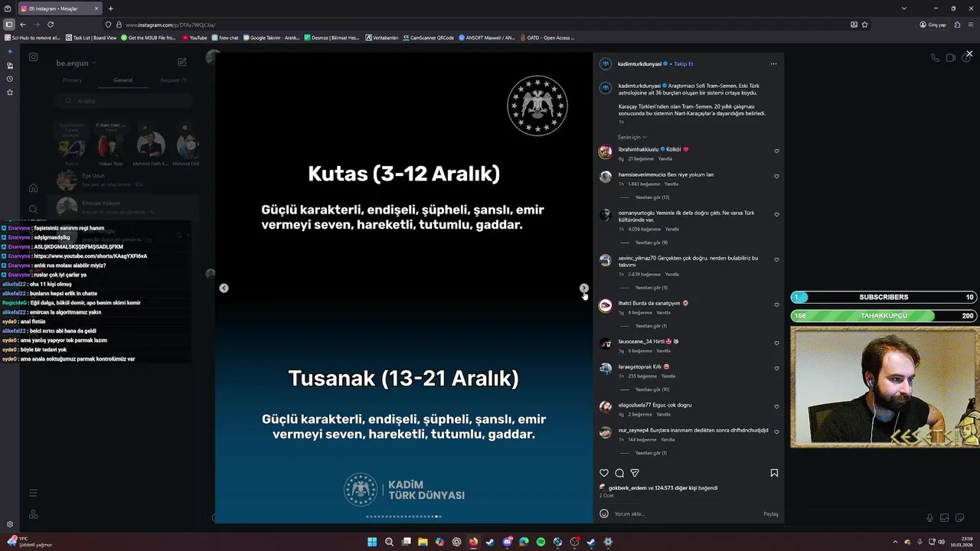
Task: Like hamsiseverimmucks' comment
Action: pos(776,177)
